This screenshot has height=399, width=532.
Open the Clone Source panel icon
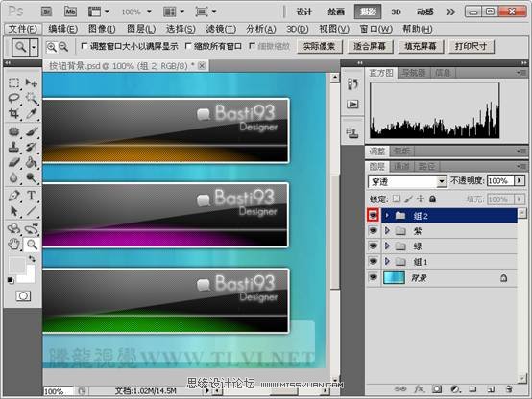[352, 132]
